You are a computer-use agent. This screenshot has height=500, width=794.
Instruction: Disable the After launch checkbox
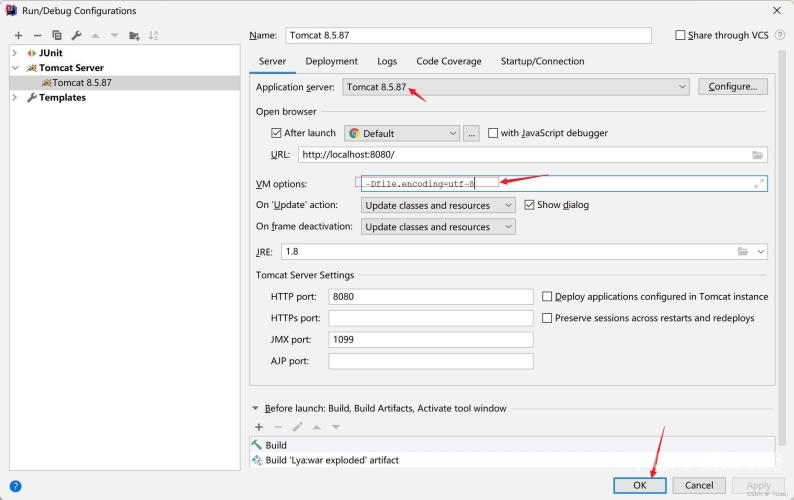tap(276, 133)
